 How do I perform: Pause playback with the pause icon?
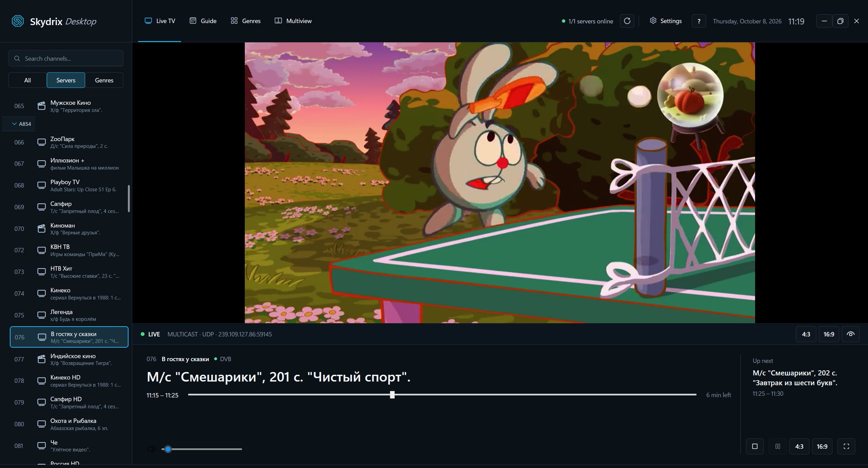coord(778,446)
